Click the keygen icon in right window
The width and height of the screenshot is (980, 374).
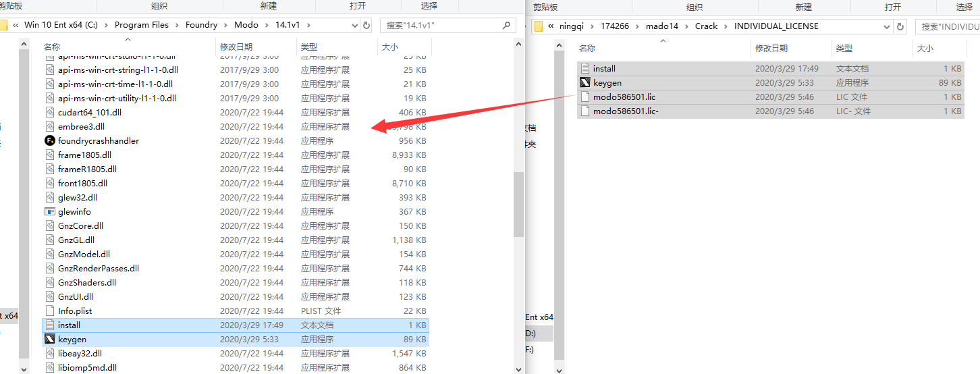(x=584, y=83)
